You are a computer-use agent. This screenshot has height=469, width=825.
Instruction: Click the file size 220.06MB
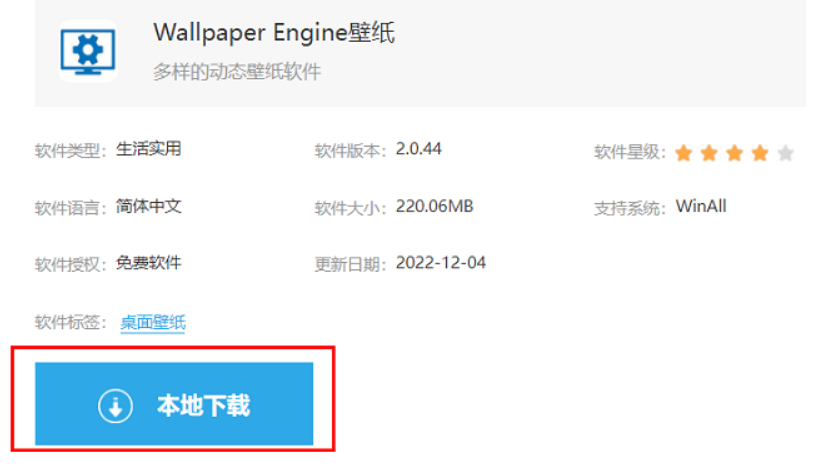pyautogui.click(x=435, y=206)
